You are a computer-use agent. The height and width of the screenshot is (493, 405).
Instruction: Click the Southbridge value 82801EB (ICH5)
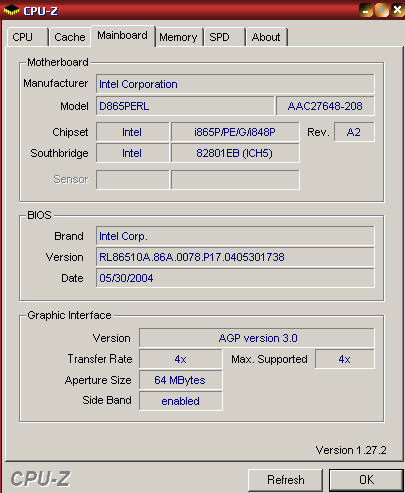[235, 153]
